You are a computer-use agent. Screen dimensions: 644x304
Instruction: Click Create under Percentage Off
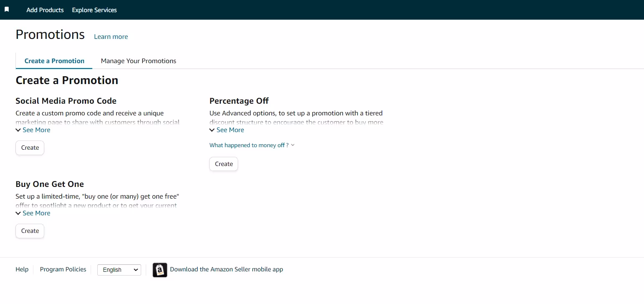pos(223,164)
